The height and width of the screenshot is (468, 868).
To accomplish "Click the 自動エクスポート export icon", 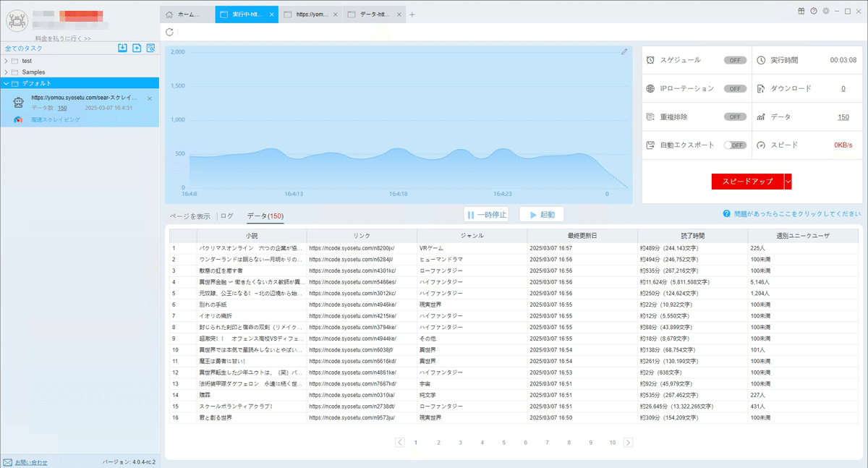I will (651, 145).
